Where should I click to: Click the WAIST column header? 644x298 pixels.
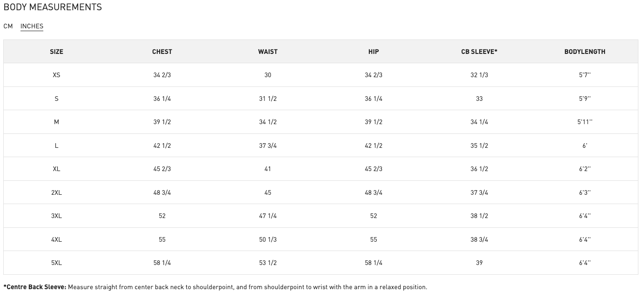[268, 52]
